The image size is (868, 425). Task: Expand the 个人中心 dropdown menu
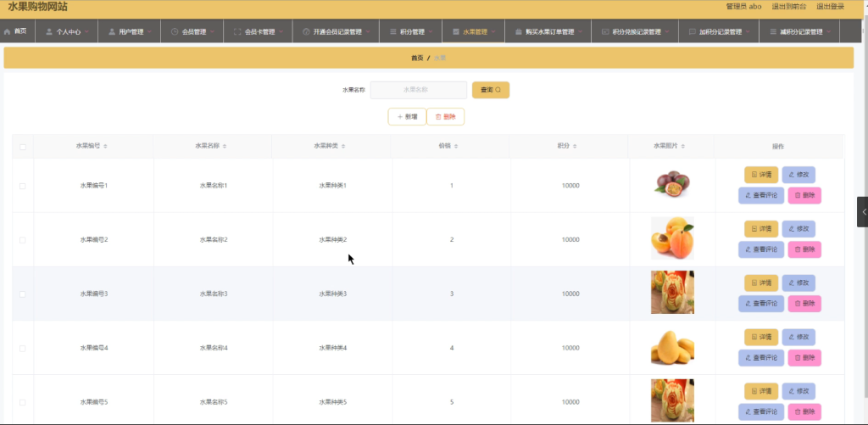point(66,31)
